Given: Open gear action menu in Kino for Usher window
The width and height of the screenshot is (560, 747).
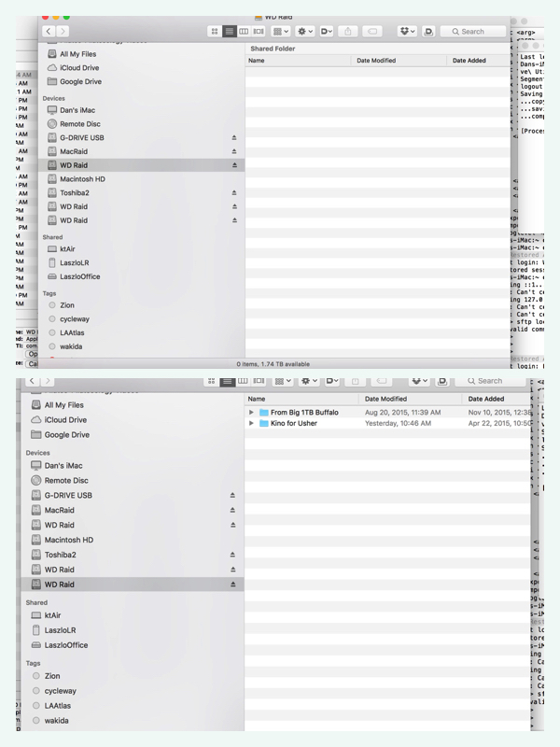Looking at the screenshot, I should (x=308, y=381).
